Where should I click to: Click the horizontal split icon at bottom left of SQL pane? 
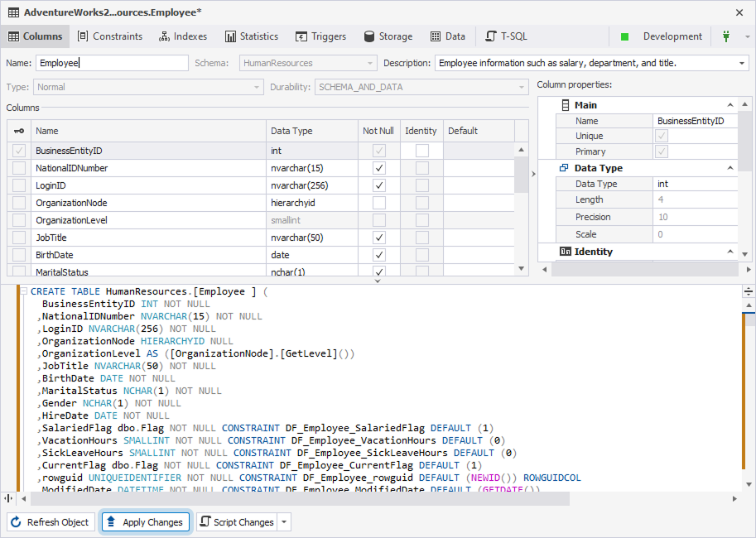(x=8, y=498)
